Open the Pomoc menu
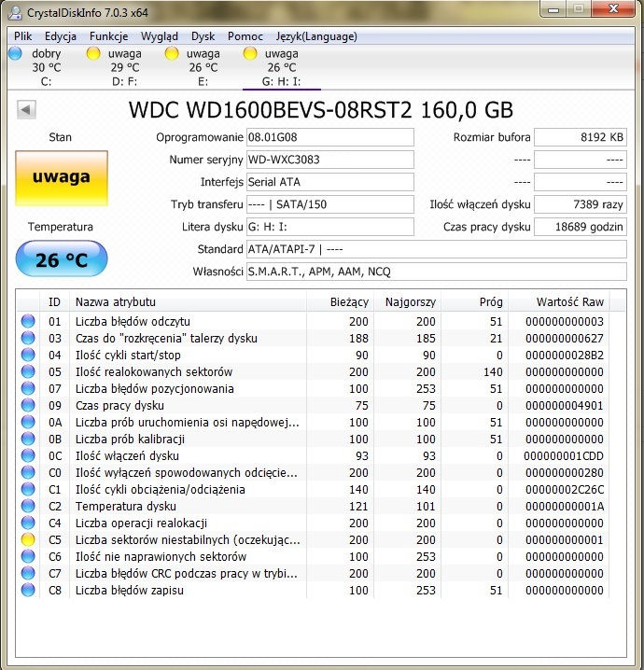Image resolution: width=644 pixels, height=670 pixels. tap(245, 36)
